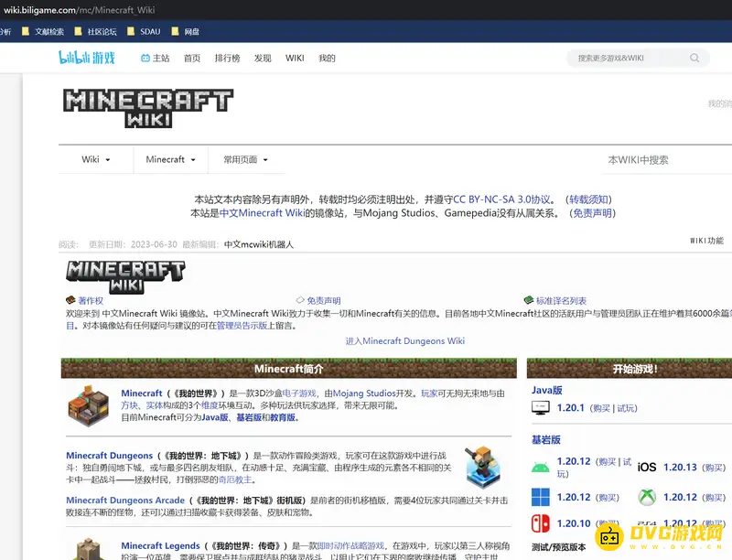Viewport: 732px width, 560px height.
Task: Open the 进入Minecraft Dungeons Wiki link
Action: (404, 340)
